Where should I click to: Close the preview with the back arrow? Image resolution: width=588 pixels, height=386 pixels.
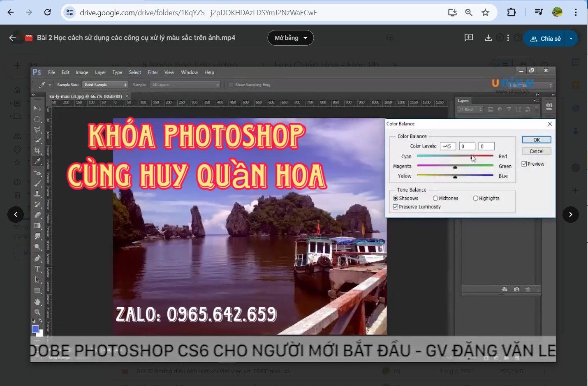tap(12, 38)
